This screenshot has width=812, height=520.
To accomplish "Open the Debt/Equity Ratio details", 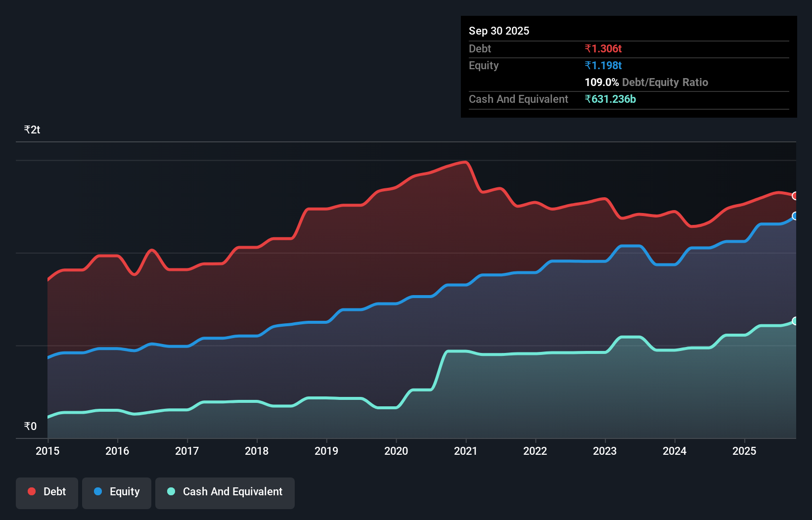I will point(665,82).
